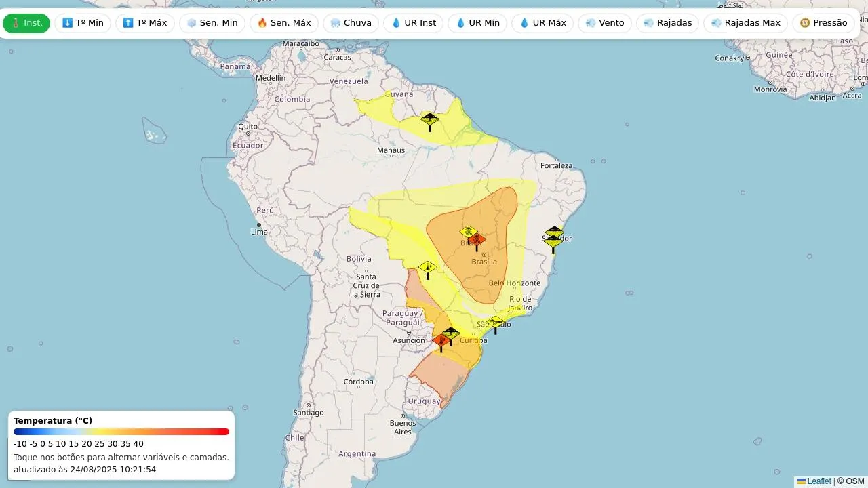Select the Vento wind variable
The image size is (868, 488).
pyautogui.click(x=604, y=23)
